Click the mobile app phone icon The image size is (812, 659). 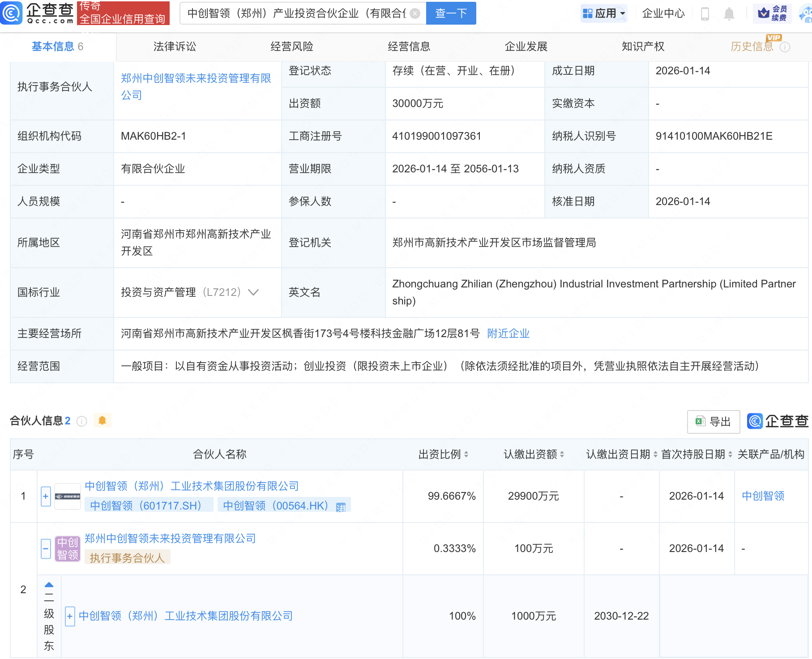705,13
